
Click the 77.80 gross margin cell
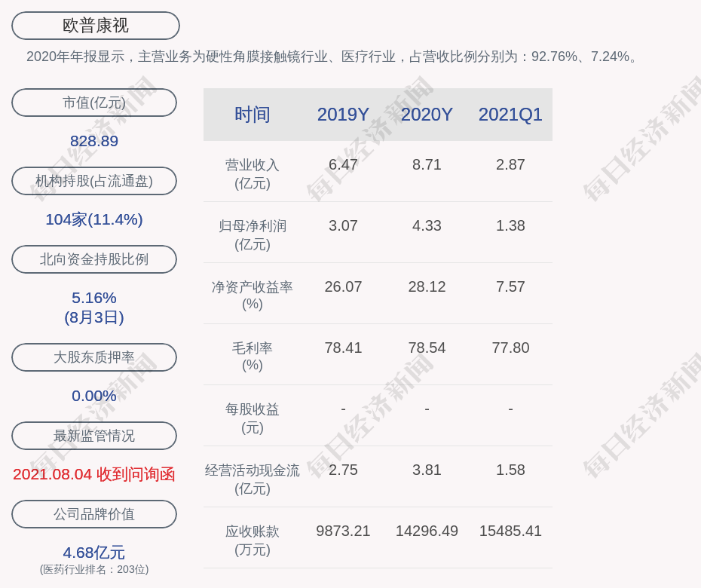(510, 348)
